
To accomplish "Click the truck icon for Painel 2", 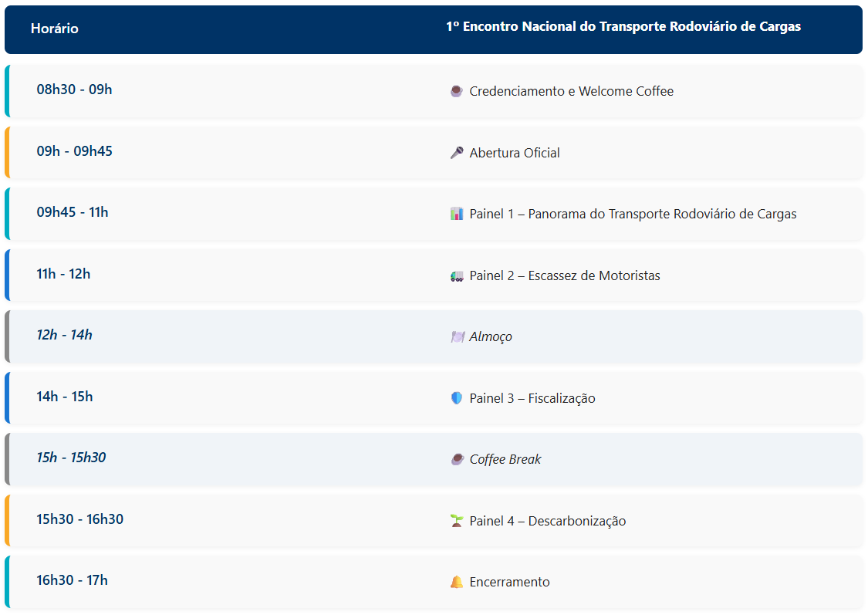I will tap(457, 275).
